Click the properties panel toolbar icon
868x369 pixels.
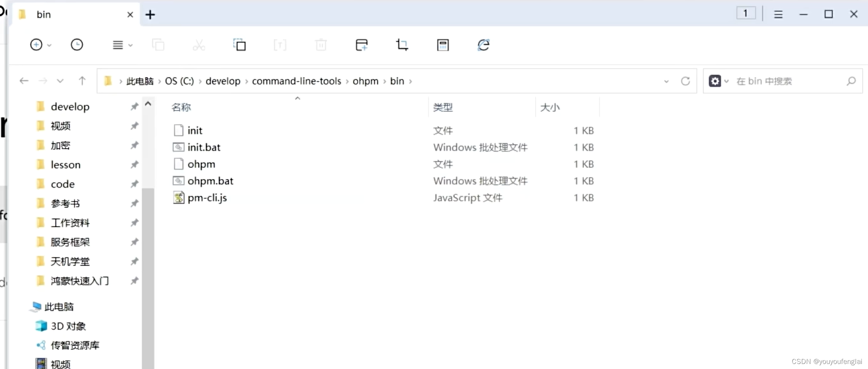[x=443, y=45]
